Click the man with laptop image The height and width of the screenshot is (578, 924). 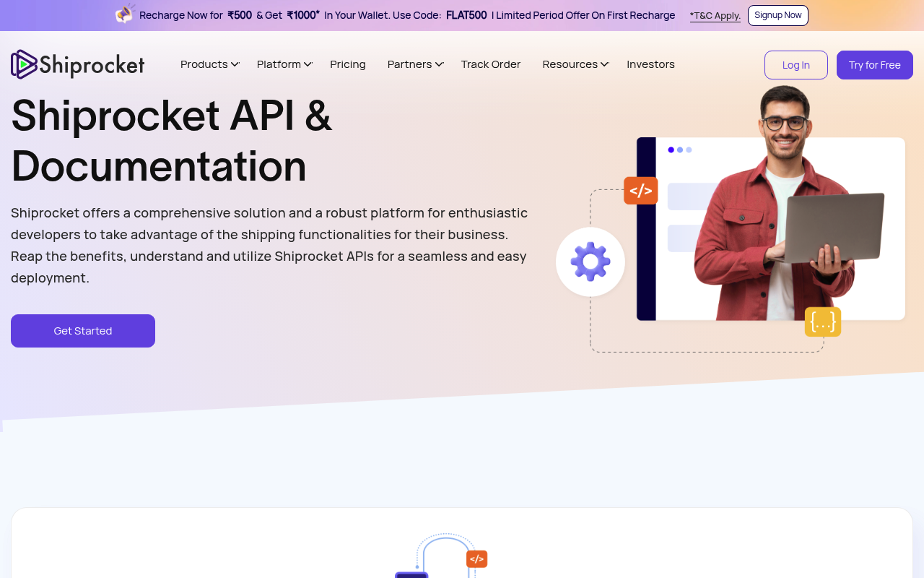(x=790, y=204)
